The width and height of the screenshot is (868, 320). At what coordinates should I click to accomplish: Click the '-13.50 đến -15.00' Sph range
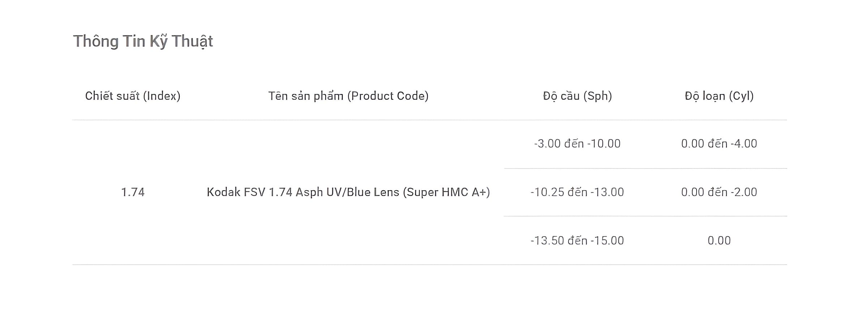pos(577,240)
